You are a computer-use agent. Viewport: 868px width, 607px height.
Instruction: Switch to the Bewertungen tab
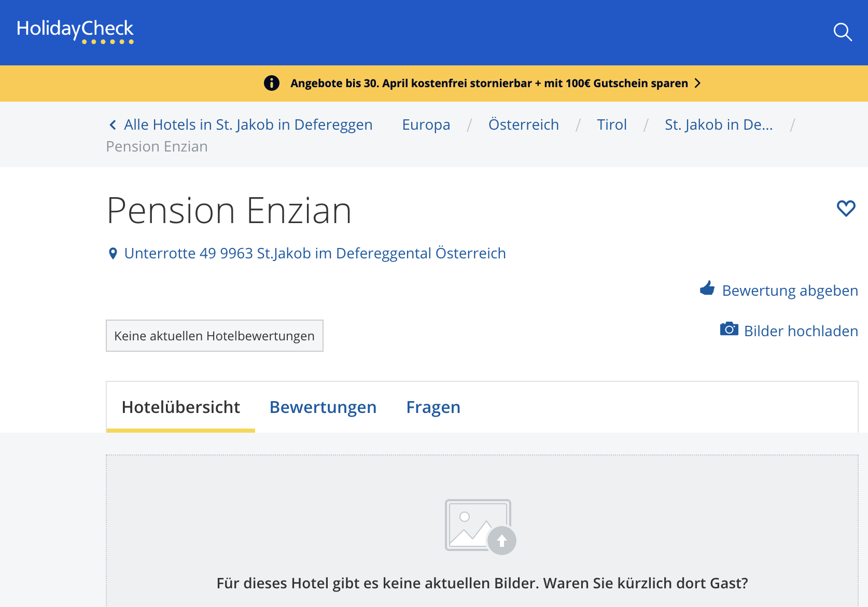point(323,407)
